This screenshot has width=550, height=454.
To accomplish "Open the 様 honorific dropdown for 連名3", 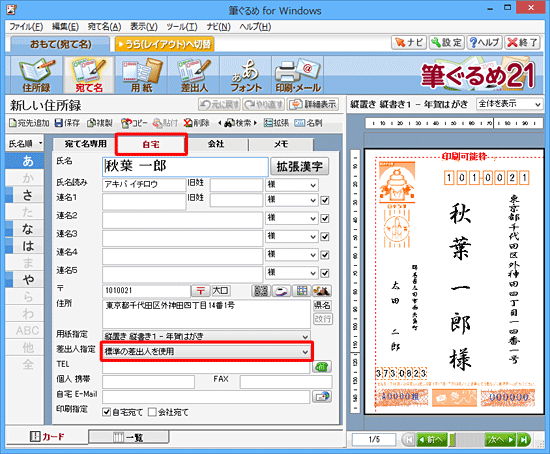I will click(x=292, y=236).
